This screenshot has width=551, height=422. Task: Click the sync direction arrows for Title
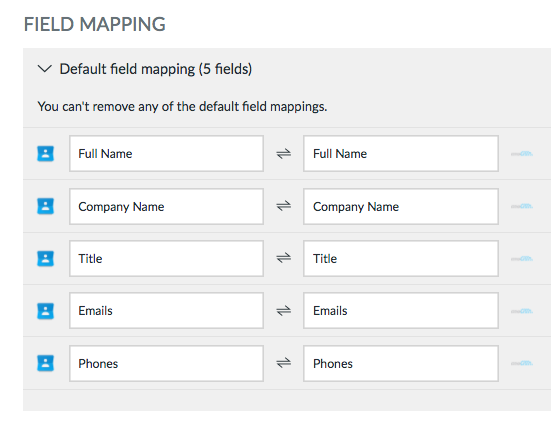(x=284, y=258)
